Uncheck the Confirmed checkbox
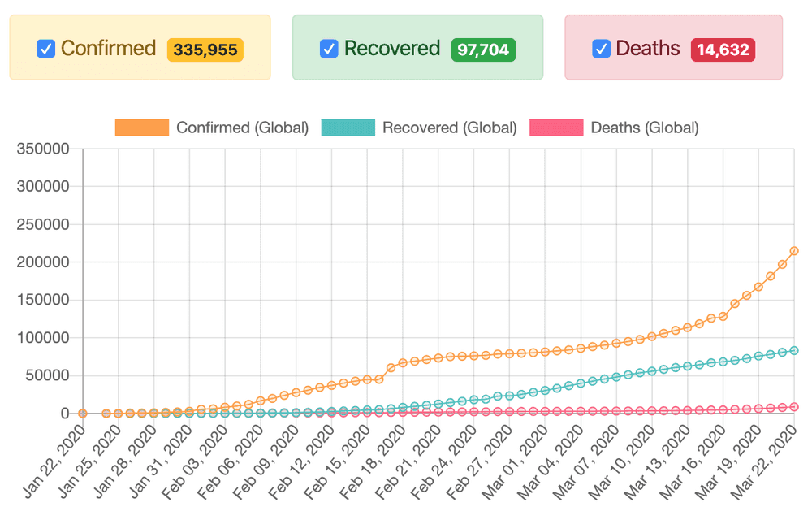This screenshot has height=524, width=812. pos(46,50)
